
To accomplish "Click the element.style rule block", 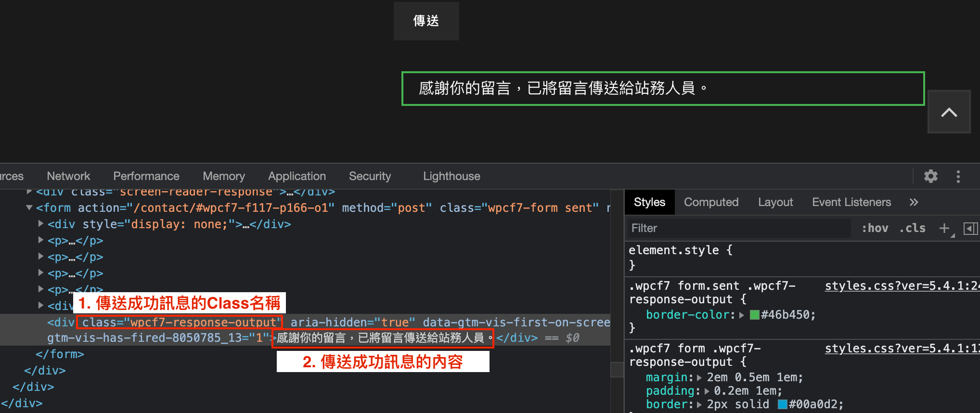I will [802, 258].
